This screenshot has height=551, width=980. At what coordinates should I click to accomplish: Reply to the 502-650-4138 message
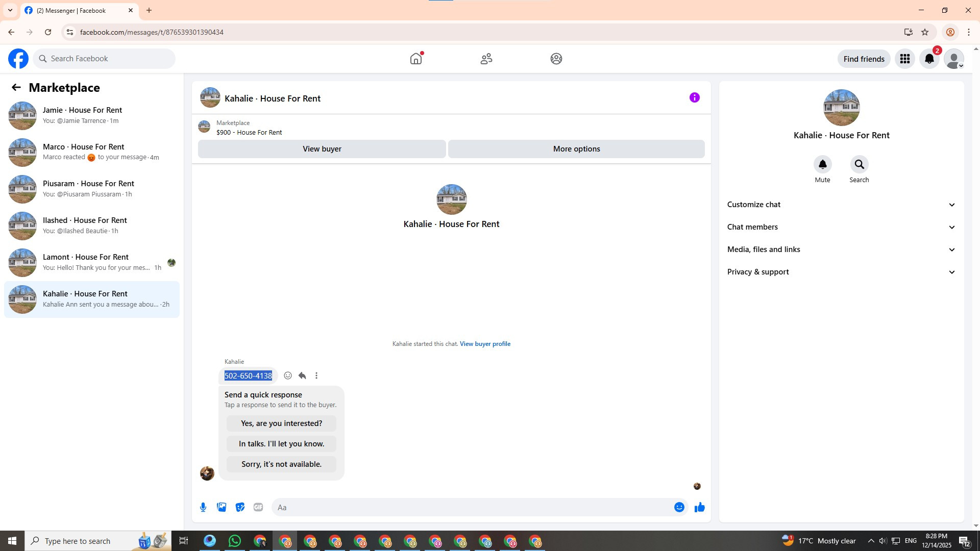click(x=302, y=375)
